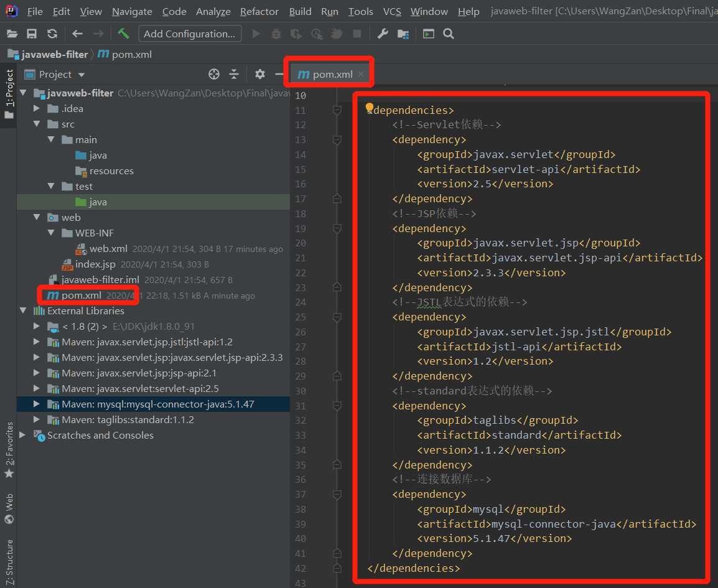This screenshot has width=718, height=588.
Task: Click the Forward navigation arrow
Action: 98,34
